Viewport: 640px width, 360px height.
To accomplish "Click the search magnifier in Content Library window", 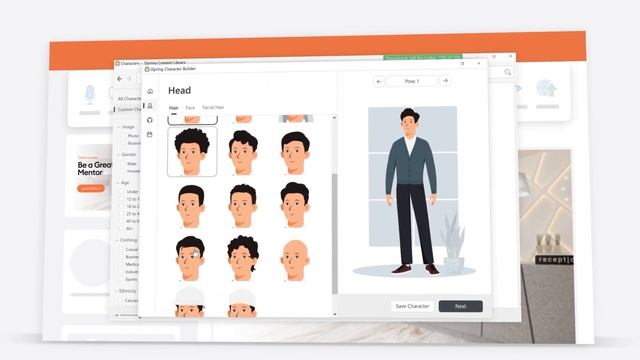I will 507,72.
